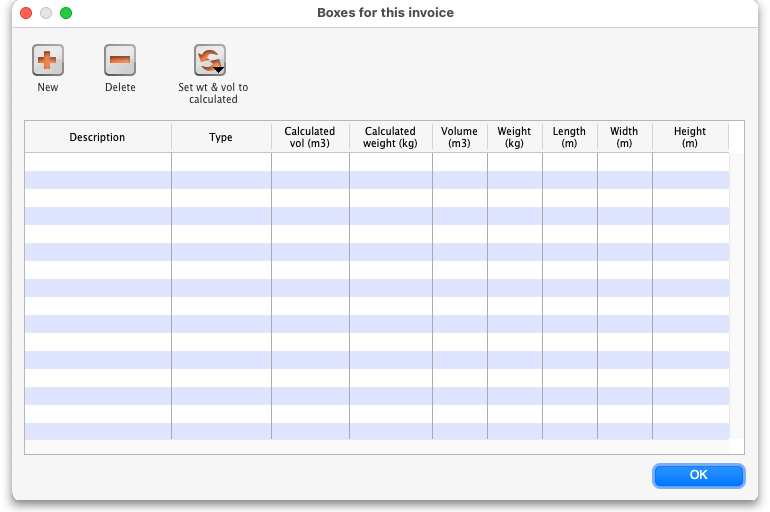Viewport: 770px width, 512px height.
Task: Click the Volume (m3) column header
Action: [459, 138]
